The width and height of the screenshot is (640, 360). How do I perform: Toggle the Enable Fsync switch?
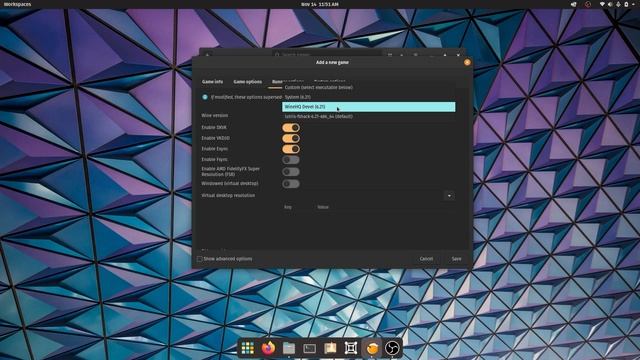(291, 160)
